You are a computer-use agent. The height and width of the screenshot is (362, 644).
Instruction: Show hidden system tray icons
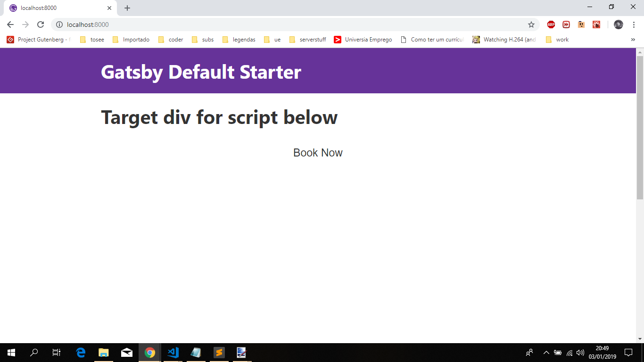546,353
